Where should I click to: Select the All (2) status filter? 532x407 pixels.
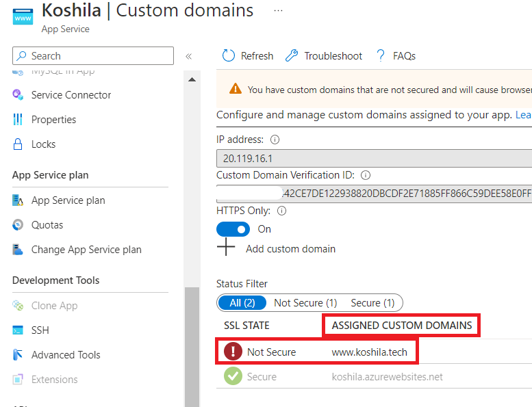coord(242,302)
